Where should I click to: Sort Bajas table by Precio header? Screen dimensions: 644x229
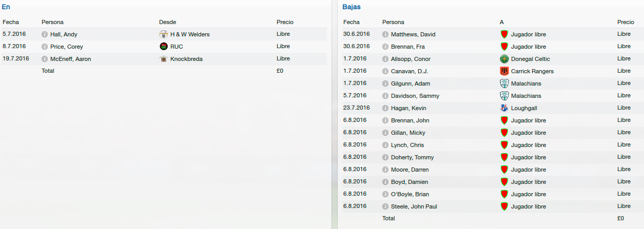[x=626, y=22]
